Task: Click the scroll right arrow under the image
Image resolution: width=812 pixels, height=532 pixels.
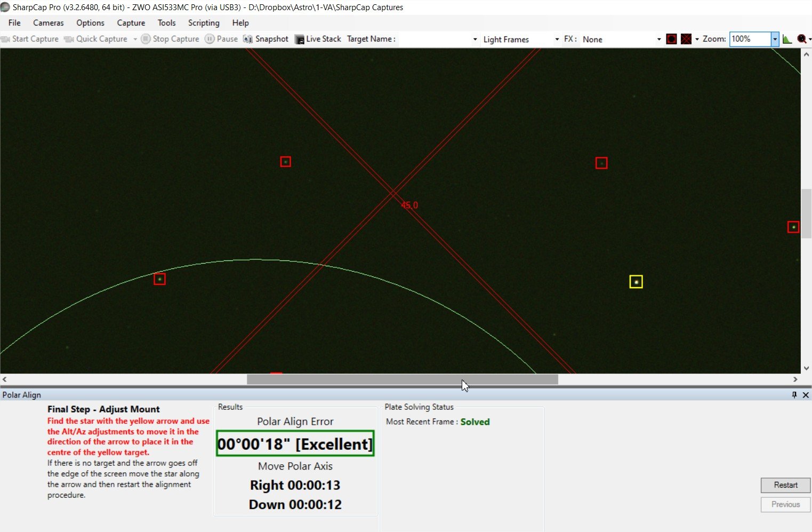Action: (795, 379)
